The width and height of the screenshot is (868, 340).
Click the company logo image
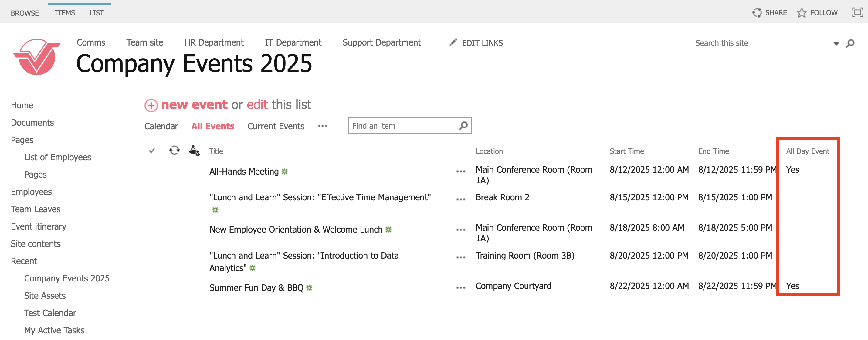[x=36, y=56]
